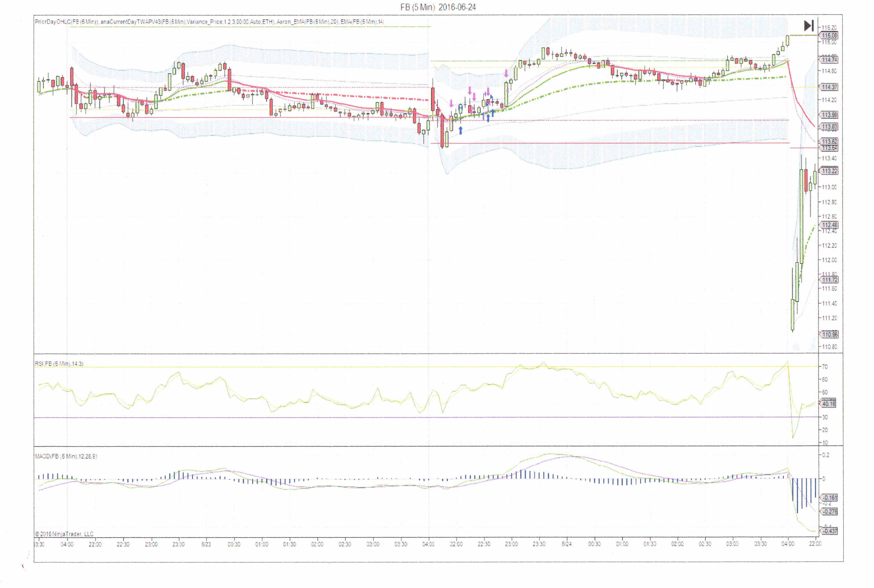
Task: Click the 113.00 price axis label
Action: (829, 187)
